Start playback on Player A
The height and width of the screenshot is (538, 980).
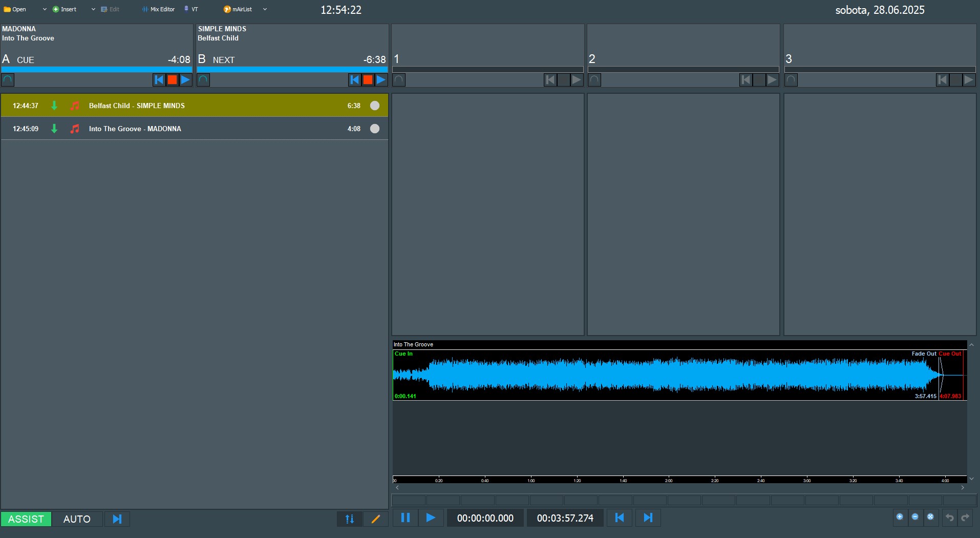[185, 80]
